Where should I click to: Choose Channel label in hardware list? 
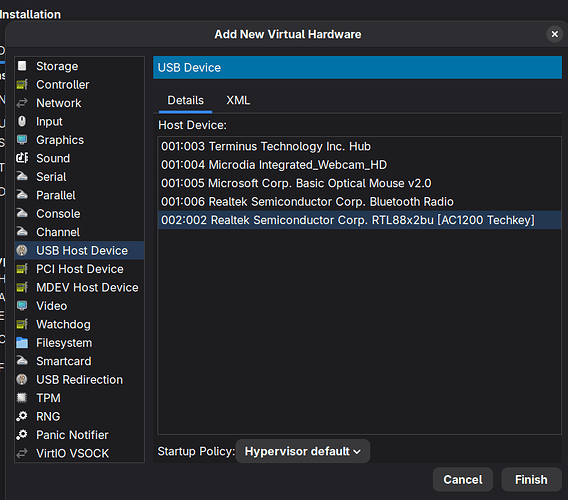58,232
